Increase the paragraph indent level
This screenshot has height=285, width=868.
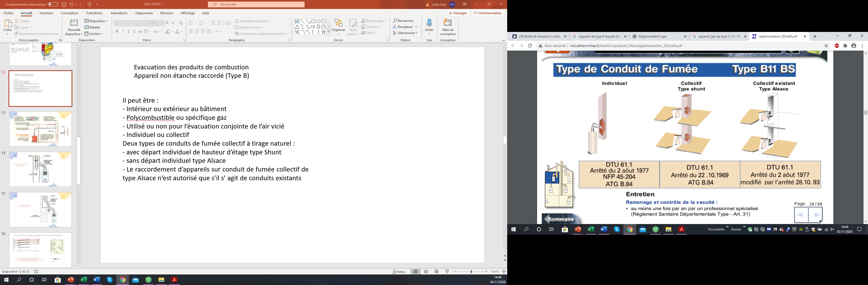(x=219, y=23)
